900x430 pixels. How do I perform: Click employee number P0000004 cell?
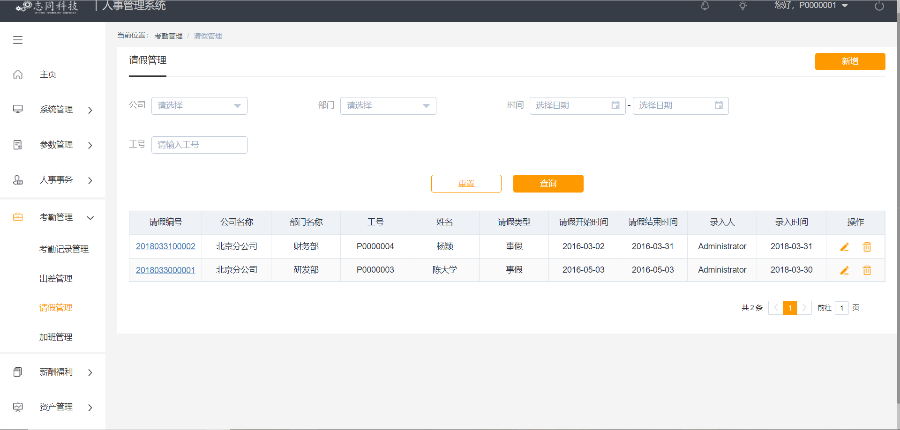(x=375, y=246)
